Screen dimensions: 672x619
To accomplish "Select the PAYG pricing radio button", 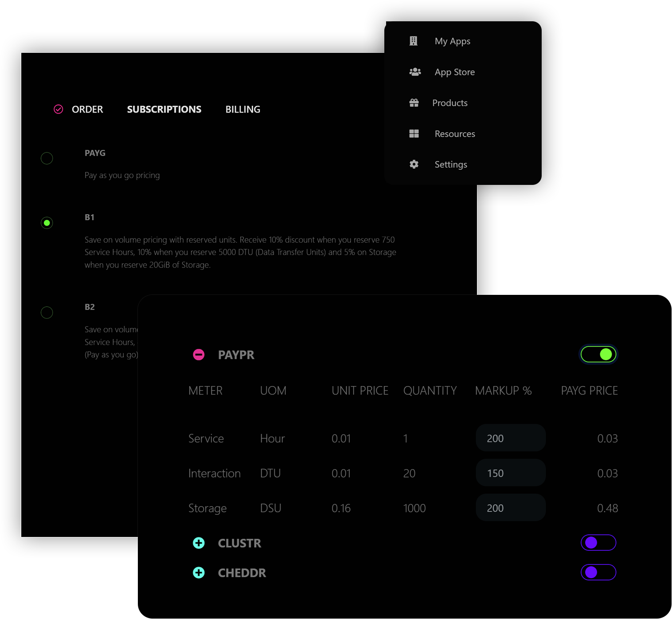I will [47, 158].
